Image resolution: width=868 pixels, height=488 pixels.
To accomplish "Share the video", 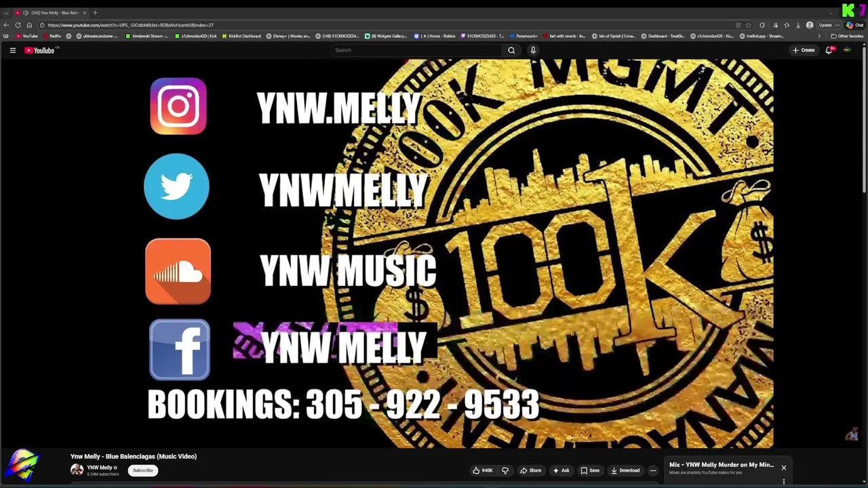I will point(530,470).
